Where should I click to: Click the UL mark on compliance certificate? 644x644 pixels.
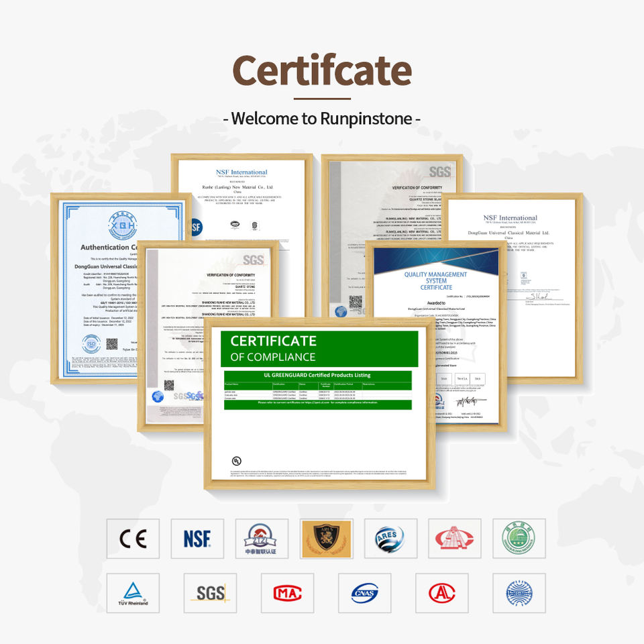point(237,460)
